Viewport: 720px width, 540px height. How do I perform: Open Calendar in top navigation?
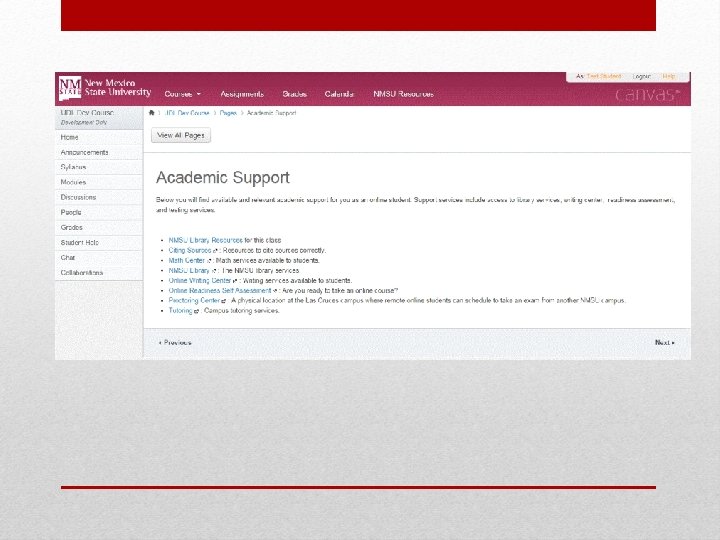(x=339, y=94)
